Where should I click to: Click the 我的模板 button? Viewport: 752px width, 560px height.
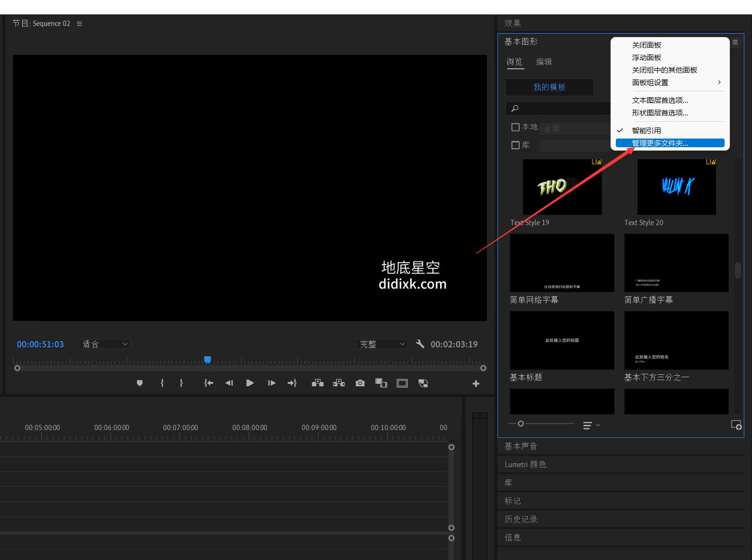[549, 87]
